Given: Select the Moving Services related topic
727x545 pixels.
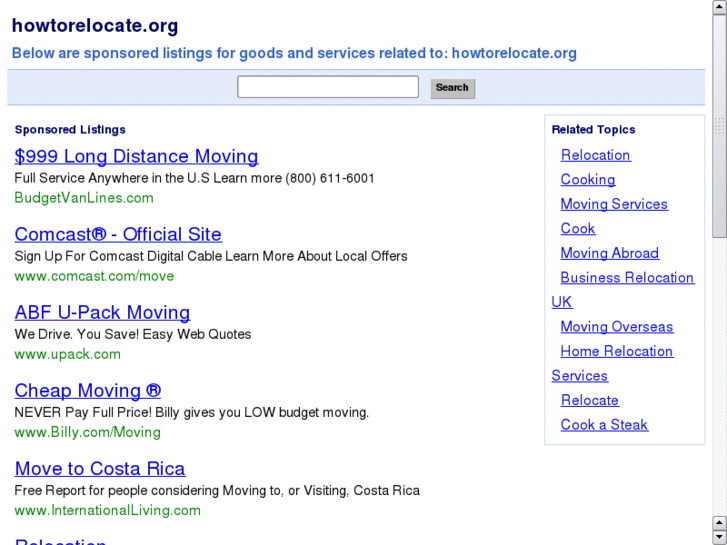Looking at the screenshot, I should (614, 204).
